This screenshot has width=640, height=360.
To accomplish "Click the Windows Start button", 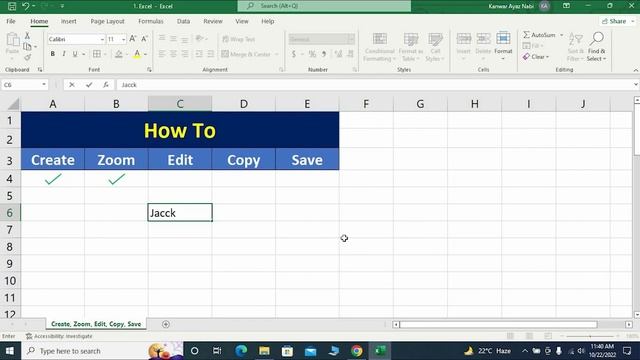I will [x=10, y=351].
